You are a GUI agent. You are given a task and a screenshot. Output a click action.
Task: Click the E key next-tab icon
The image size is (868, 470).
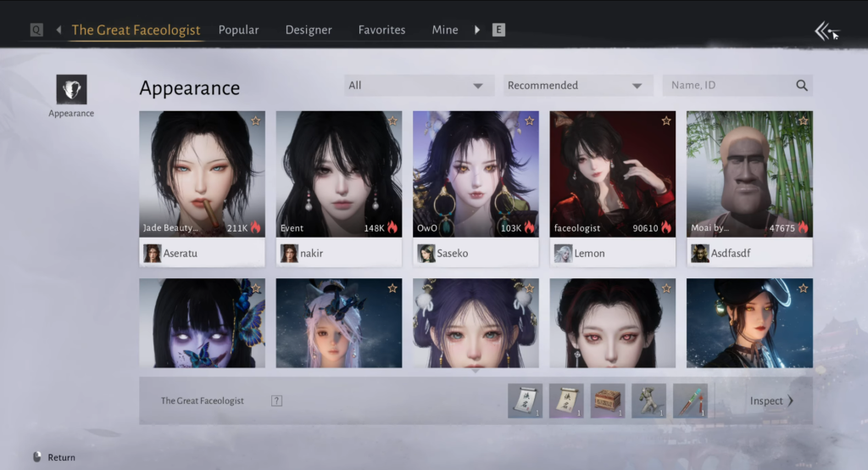coord(498,30)
